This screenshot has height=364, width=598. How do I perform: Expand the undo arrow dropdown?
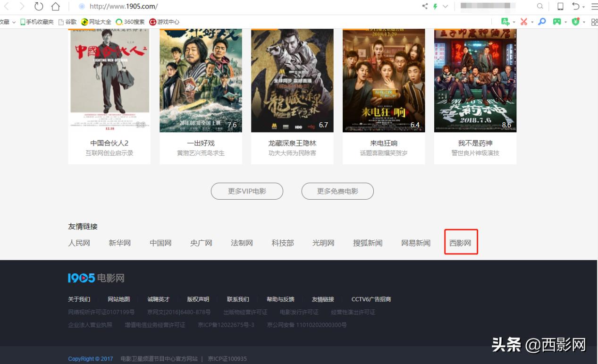tap(583, 7)
